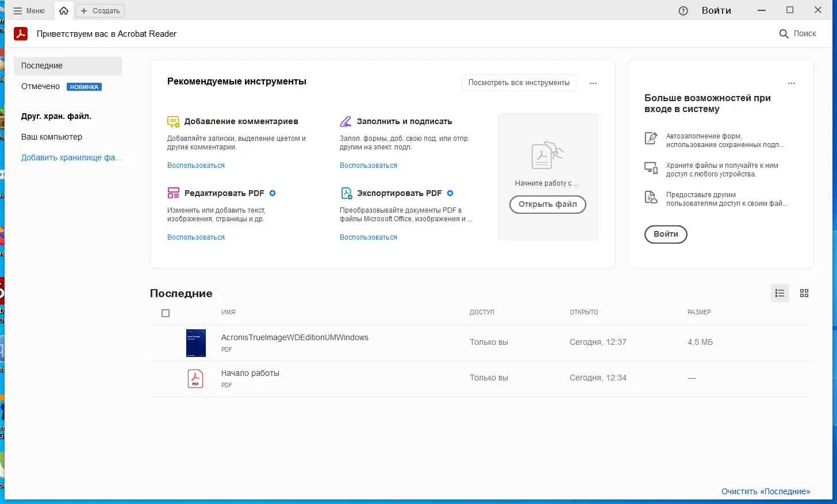837x504 pixels.
Task: Click the premium badge beside Редактировать PDF
Action: point(272,193)
